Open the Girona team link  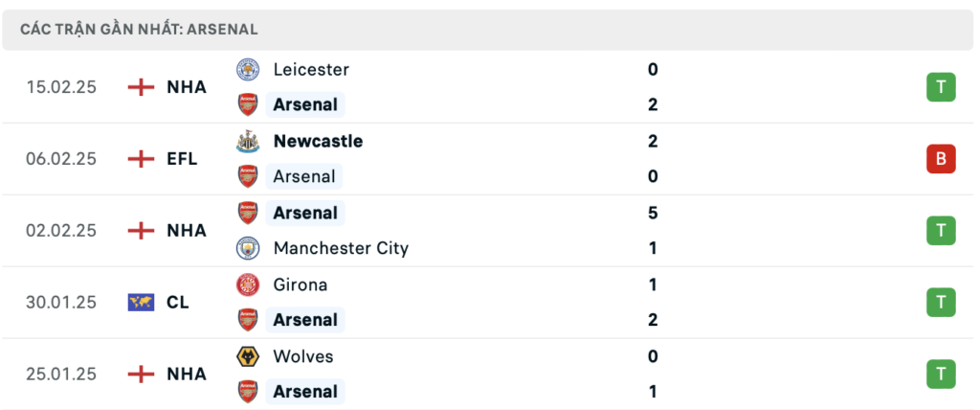tap(300, 285)
